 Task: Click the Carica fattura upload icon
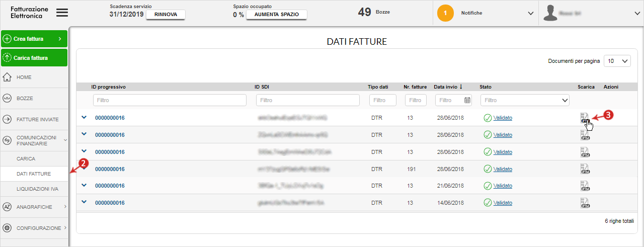(x=7, y=58)
